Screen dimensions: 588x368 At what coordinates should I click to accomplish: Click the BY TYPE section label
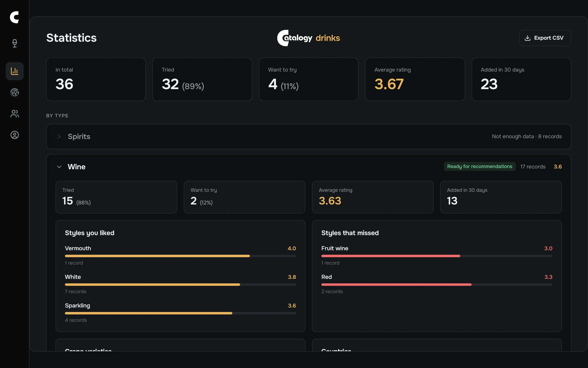pos(57,116)
